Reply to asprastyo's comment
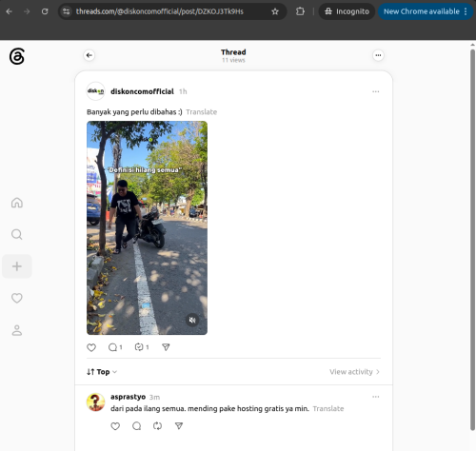This screenshot has width=476, height=451. pyautogui.click(x=136, y=426)
